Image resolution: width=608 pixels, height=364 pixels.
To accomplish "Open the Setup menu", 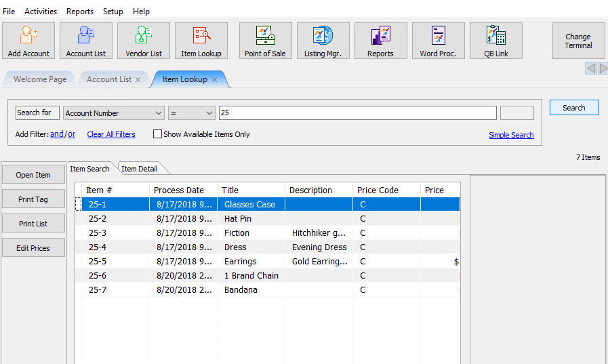I will tap(113, 12).
